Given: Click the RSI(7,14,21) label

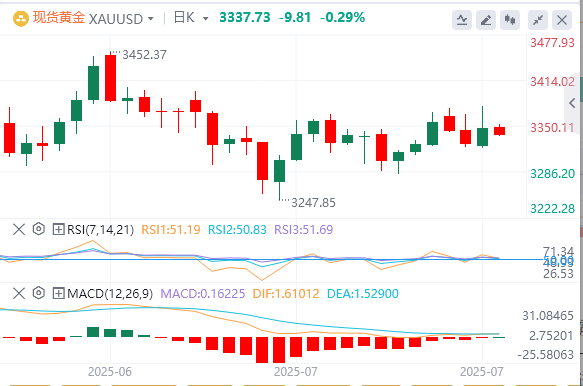Looking at the screenshot, I should (x=100, y=230).
